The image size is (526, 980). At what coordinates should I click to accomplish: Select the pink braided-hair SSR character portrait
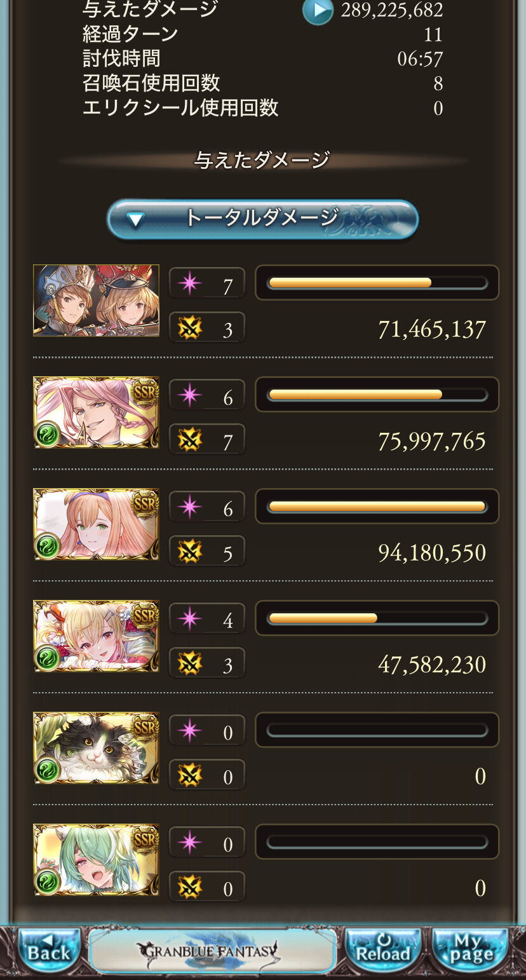96,412
